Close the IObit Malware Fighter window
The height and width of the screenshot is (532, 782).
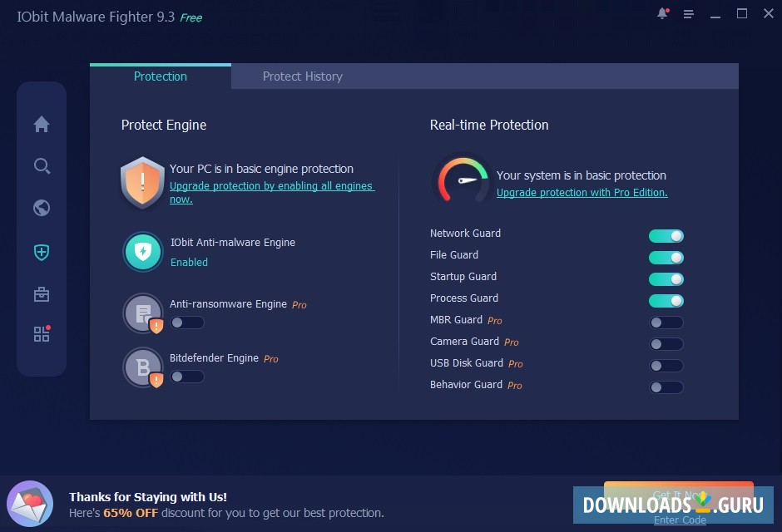pos(769,13)
